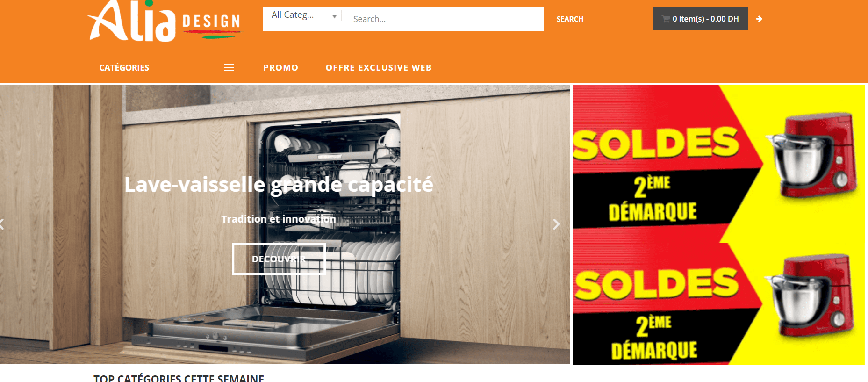Open the cart summary 0 item(s) button
This screenshot has height=382, width=868.
[x=700, y=19]
